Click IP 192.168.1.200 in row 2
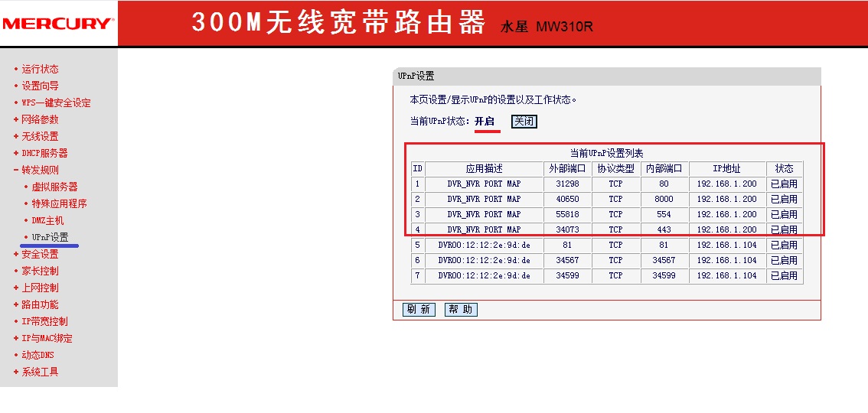This screenshot has height=413, width=868. (727, 199)
